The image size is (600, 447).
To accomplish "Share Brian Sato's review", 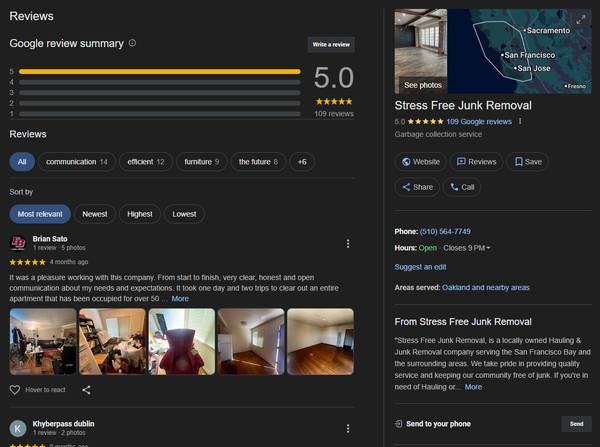I will click(x=86, y=390).
